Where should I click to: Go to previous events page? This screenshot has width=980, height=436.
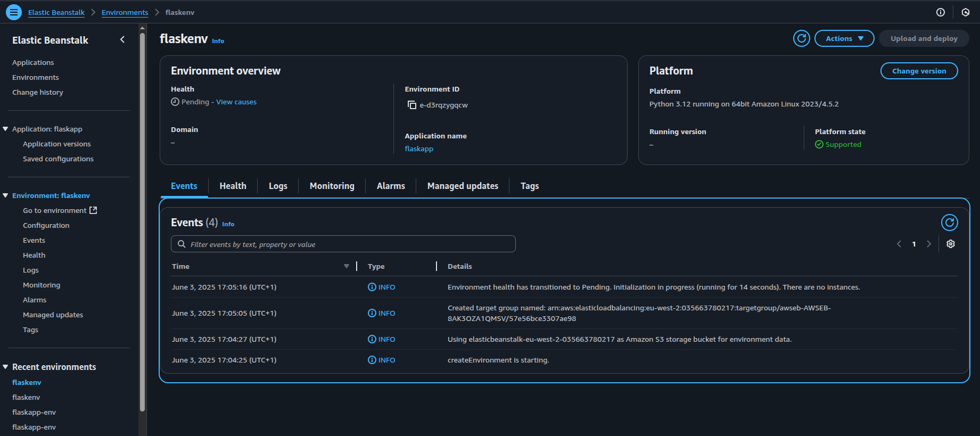(899, 244)
